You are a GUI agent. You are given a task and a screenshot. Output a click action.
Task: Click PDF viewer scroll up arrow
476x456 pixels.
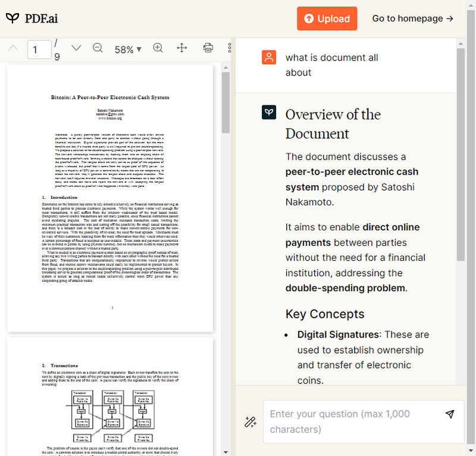click(226, 67)
